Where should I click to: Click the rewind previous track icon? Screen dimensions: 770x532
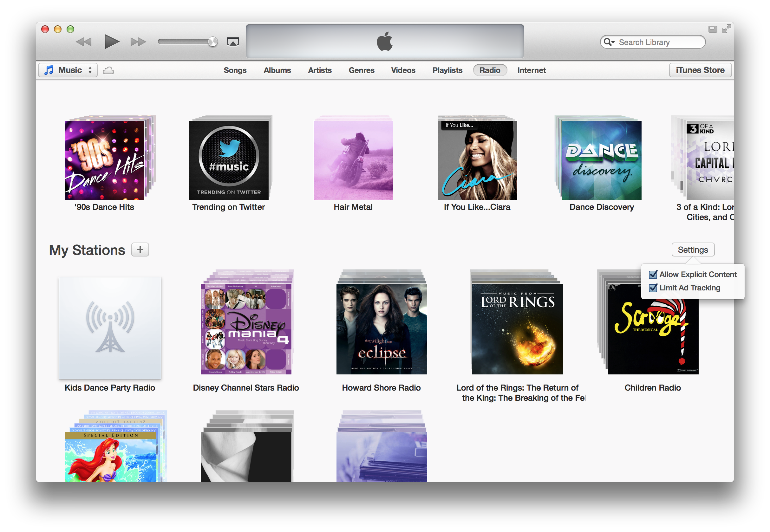point(84,42)
